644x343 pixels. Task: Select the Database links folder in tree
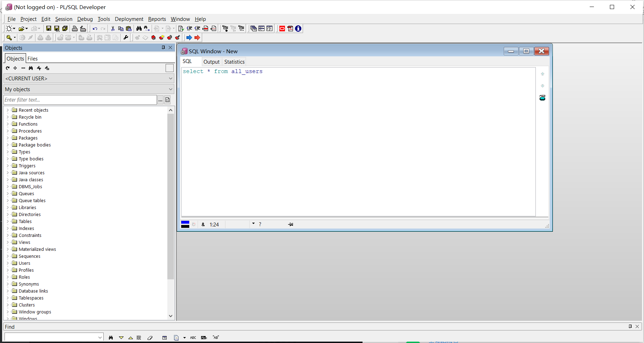33,291
